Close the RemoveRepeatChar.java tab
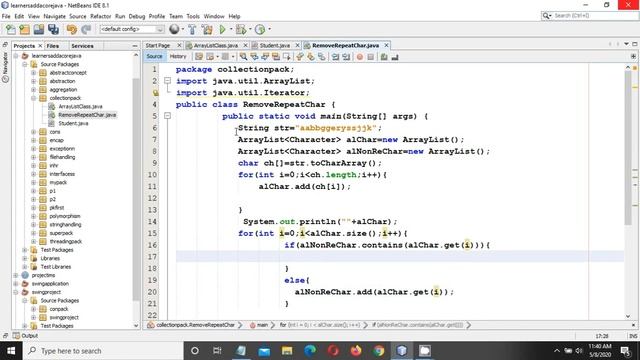 point(386,45)
